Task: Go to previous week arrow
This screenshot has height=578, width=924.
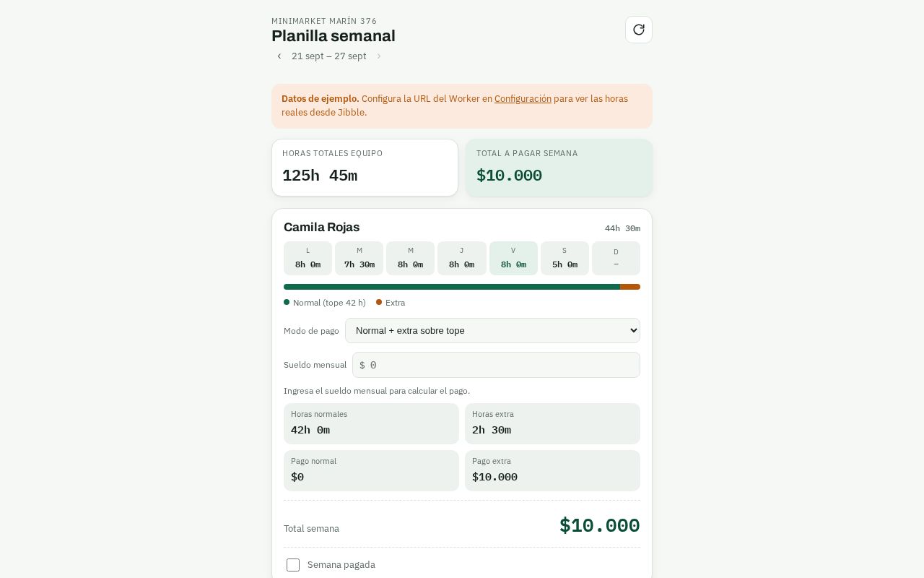Action: click(279, 56)
